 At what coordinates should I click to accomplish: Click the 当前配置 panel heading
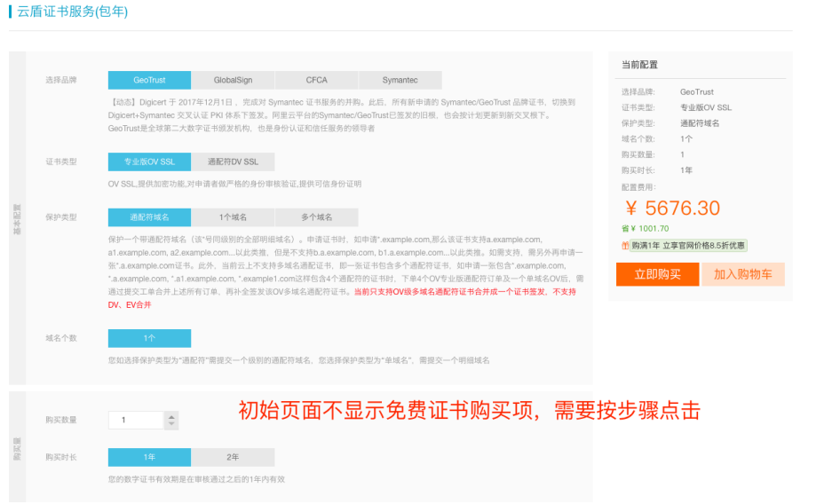[639, 65]
